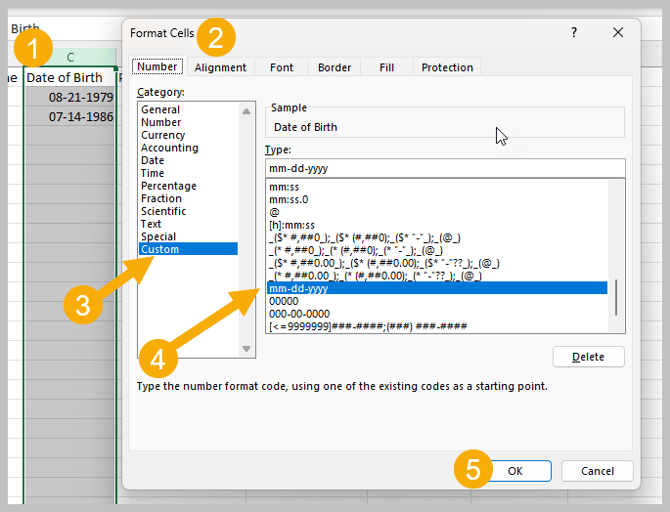Screen dimensions: 670x512
Task: Select mm:ss.0 format code
Action: 437,200
